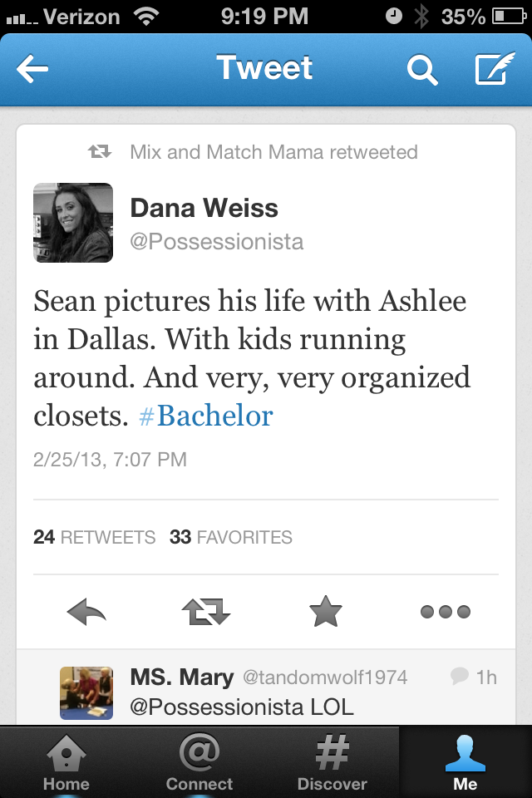Open the #Bachelor hashtag link
Image resolution: width=532 pixels, height=798 pixels.
click(205, 415)
